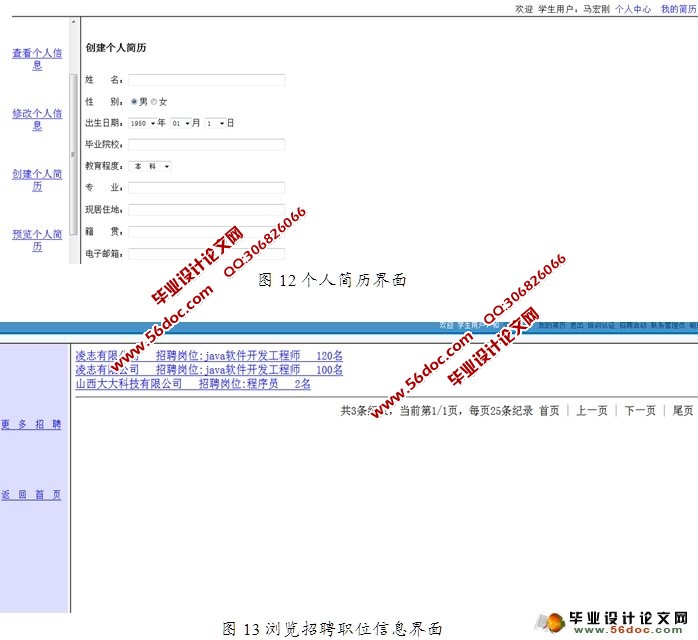Expand the 教育程度 dropdown showing 本科

point(150,166)
